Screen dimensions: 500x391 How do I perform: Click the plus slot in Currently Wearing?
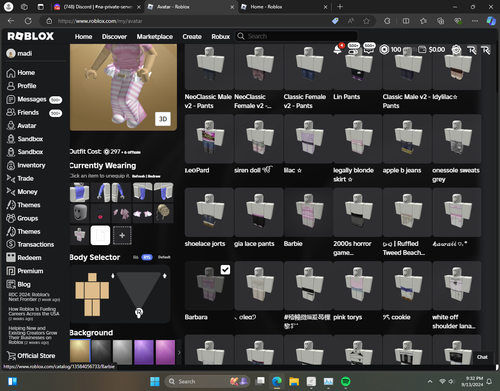click(x=122, y=235)
